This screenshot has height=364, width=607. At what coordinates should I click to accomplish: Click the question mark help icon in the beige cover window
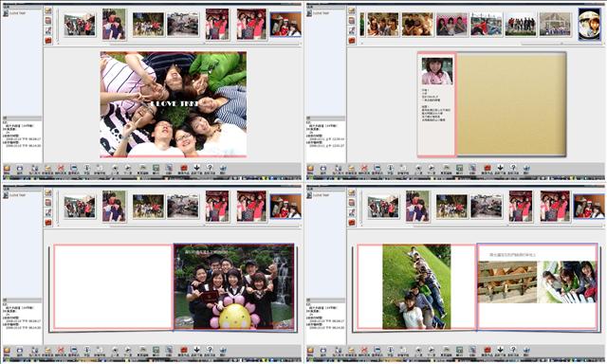coord(513,168)
